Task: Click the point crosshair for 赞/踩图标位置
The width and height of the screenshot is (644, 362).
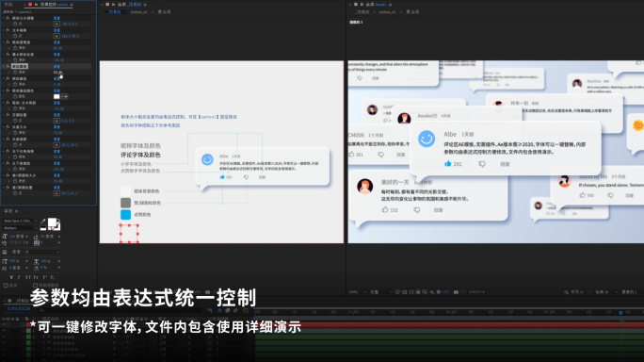Action: [x=56, y=193]
